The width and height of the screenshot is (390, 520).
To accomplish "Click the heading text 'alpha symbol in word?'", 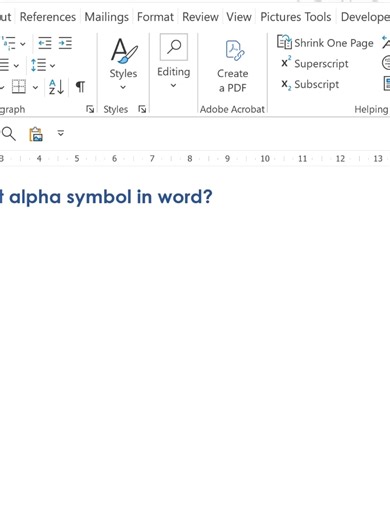I will [x=110, y=197].
